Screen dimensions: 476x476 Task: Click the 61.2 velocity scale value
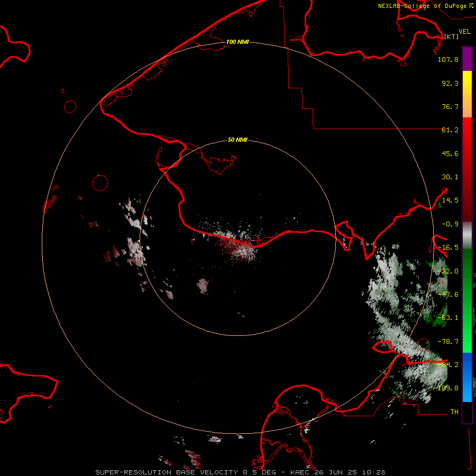tap(450, 130)
